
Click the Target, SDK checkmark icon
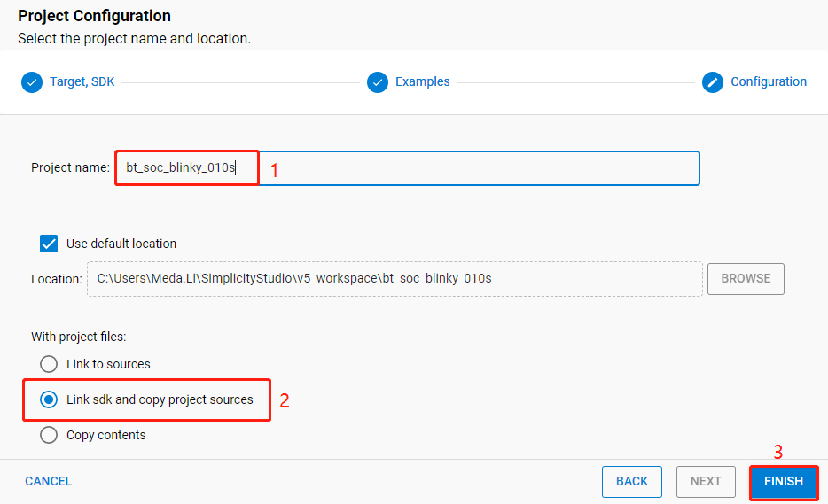coord(32,82)
